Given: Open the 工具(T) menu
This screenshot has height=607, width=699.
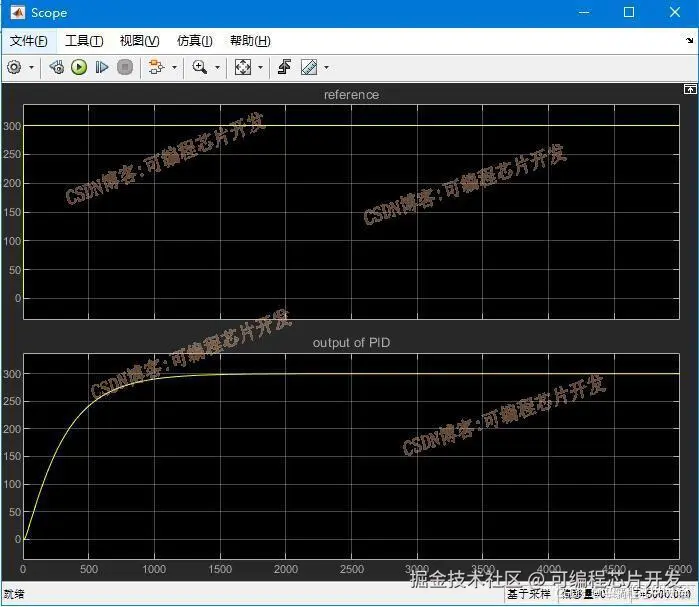Looking at the screenshot, I should point(84,41).
